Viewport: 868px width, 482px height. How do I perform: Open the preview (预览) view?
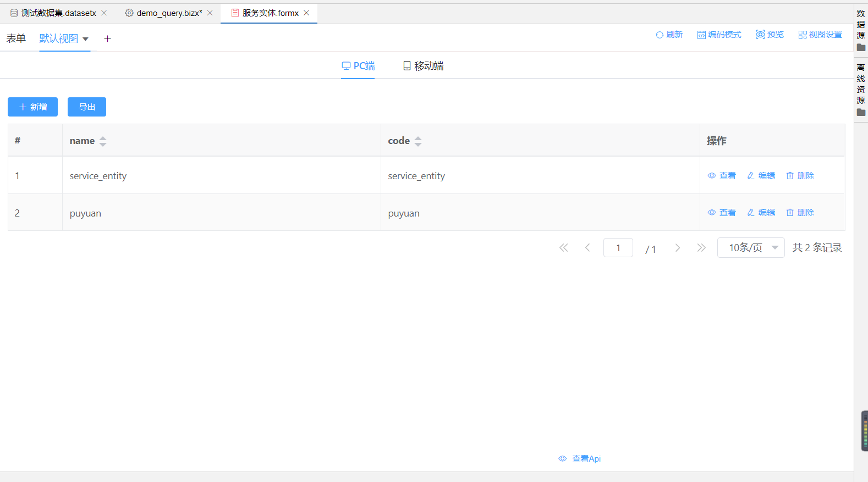770,35
